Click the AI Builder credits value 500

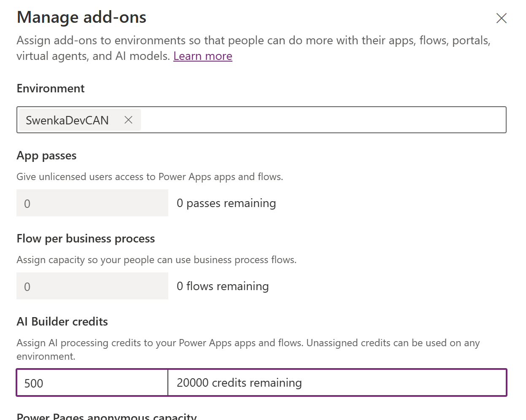92,382
